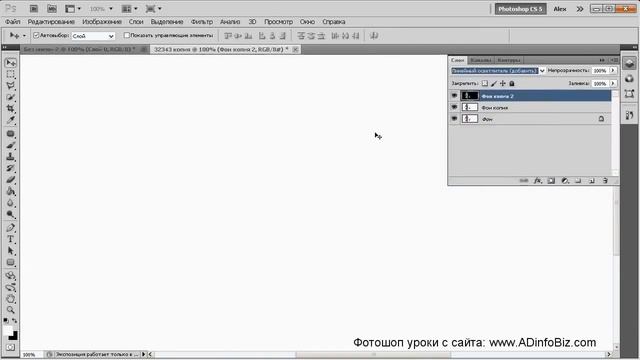
Task: Create a new layer with the page icon
Action: coord(591,180)
